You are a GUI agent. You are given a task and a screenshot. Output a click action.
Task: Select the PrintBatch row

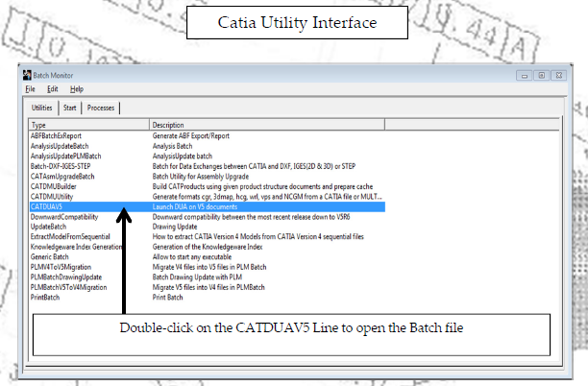coord(207,298)
